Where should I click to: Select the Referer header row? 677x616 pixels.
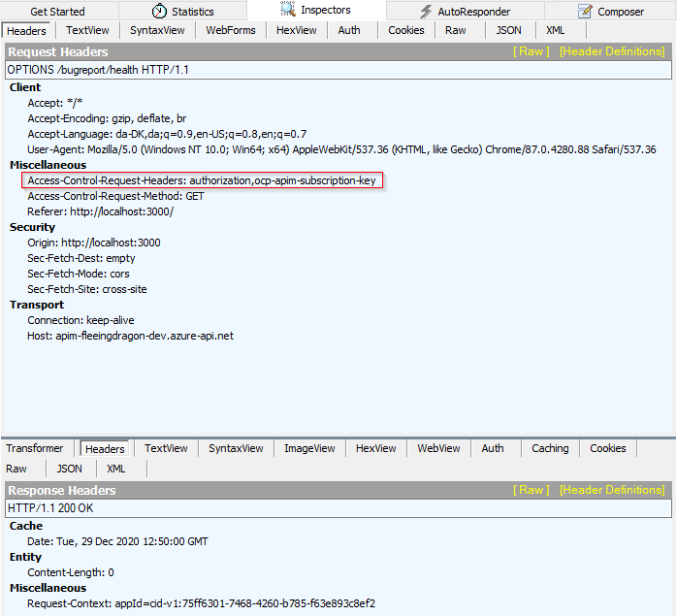click(100, 212)
